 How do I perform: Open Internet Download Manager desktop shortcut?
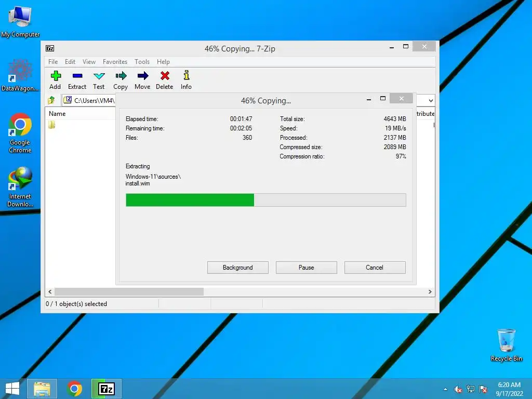pyautogui.click(x=20, y=187)
